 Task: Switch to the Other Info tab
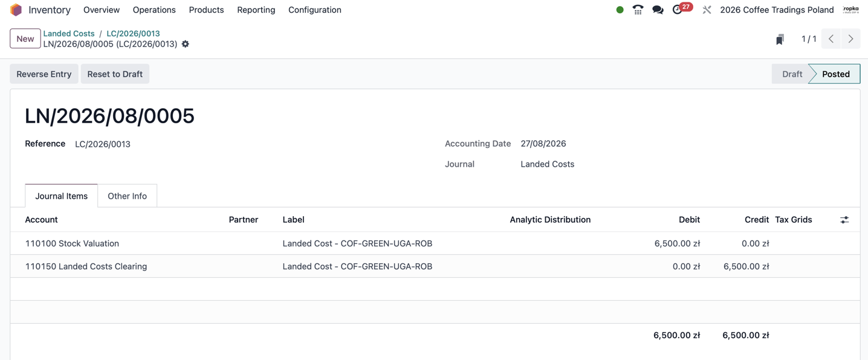(x=127, y=196)
